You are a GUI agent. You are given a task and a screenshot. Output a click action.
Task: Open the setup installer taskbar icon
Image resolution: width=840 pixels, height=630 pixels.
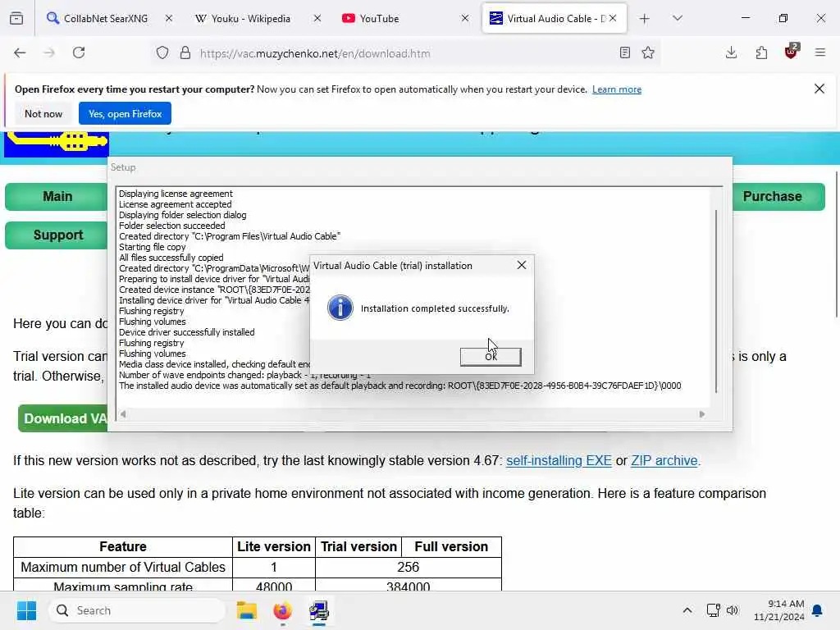pos(319,610)
